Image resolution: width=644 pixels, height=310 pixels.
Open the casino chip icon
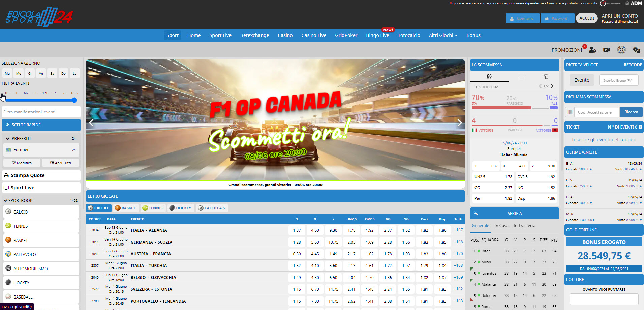tap(621, 50)
